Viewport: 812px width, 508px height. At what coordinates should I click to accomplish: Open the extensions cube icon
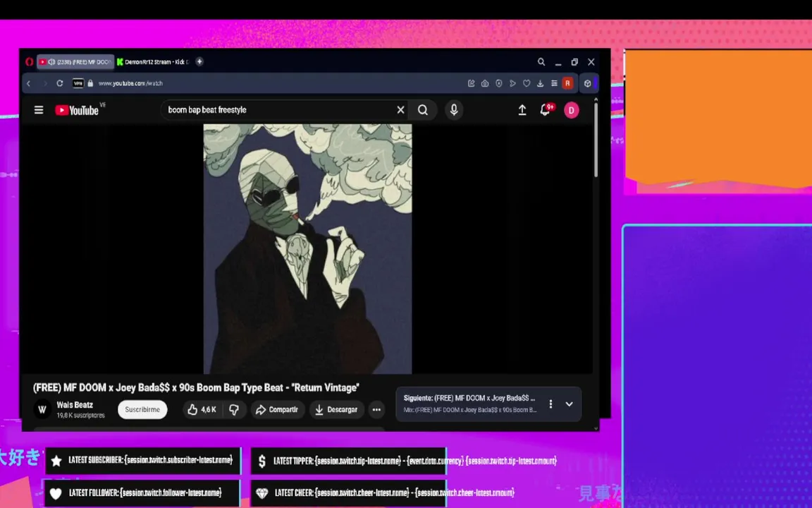tap(588, 83)
